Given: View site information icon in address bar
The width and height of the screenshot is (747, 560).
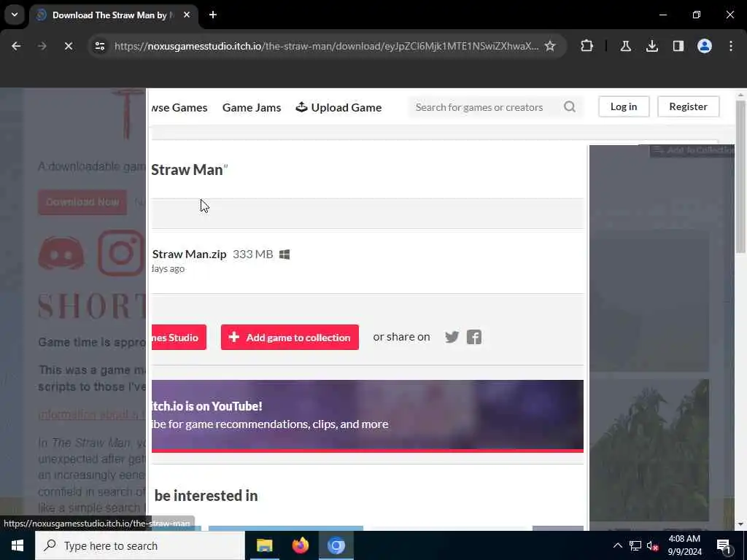Looking at the screenshot, I should pyautogui.click(x=99, y=46).
